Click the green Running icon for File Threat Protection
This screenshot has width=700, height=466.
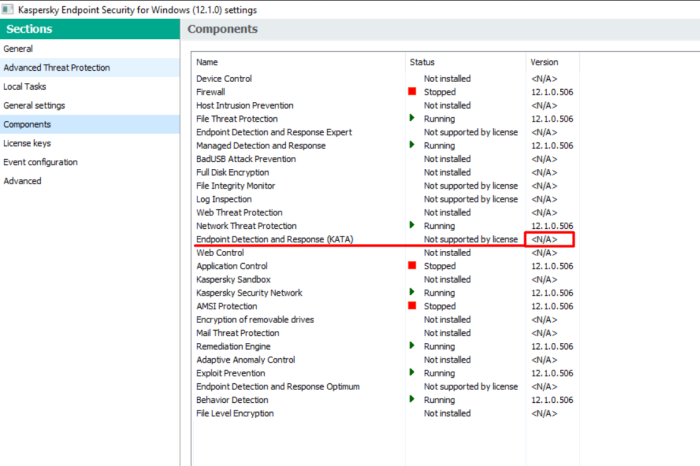point(412,119)
